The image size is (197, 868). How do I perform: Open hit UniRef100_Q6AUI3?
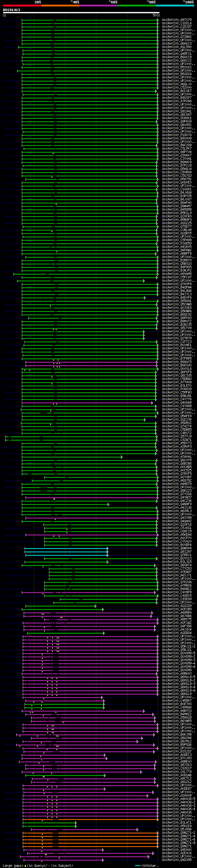[177, 43]
